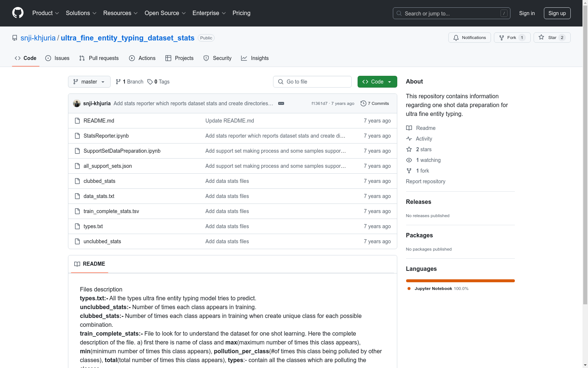Switch to the Issues tab

[57, 58]
